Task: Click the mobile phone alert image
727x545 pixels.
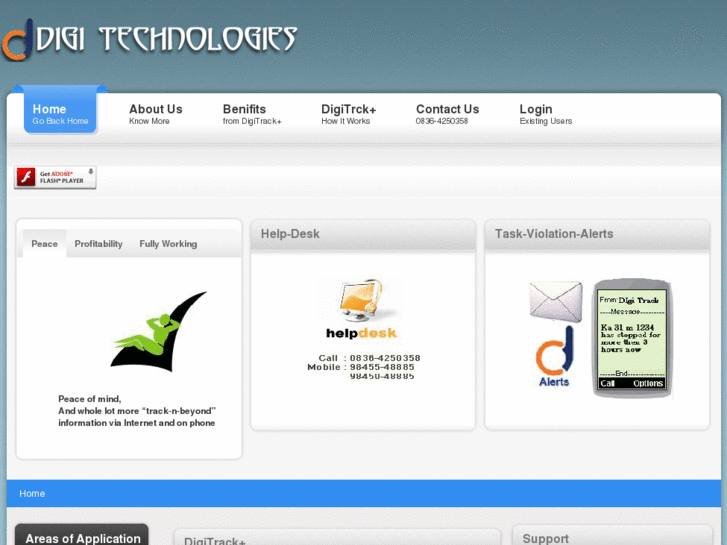Action: (x=632, y=338)
